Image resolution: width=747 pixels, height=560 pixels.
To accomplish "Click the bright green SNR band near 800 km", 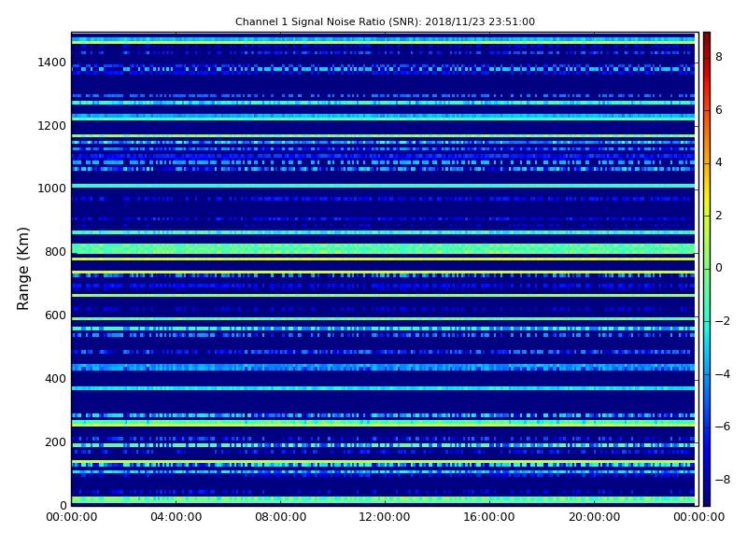I will coord(383,248).
